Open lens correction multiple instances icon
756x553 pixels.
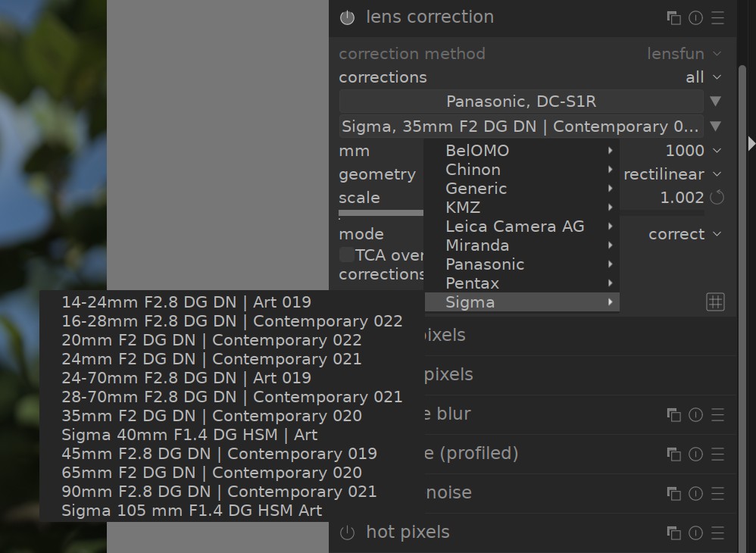[x=673, y=17]
